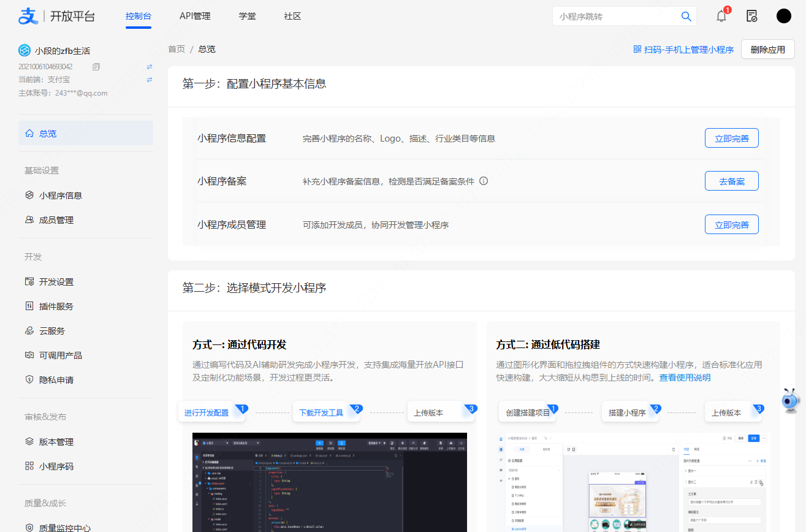
Task: Click the search magnifier icon
Action: 686,17
